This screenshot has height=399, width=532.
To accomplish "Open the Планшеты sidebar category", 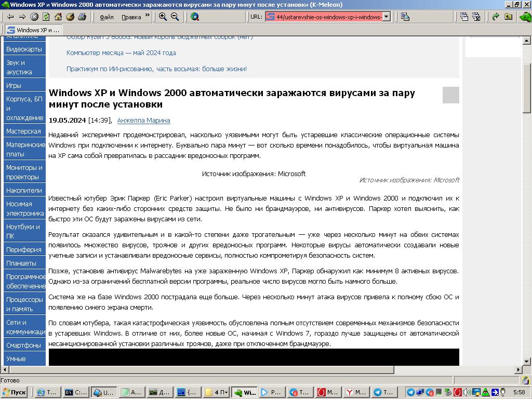I will point(24,263).
